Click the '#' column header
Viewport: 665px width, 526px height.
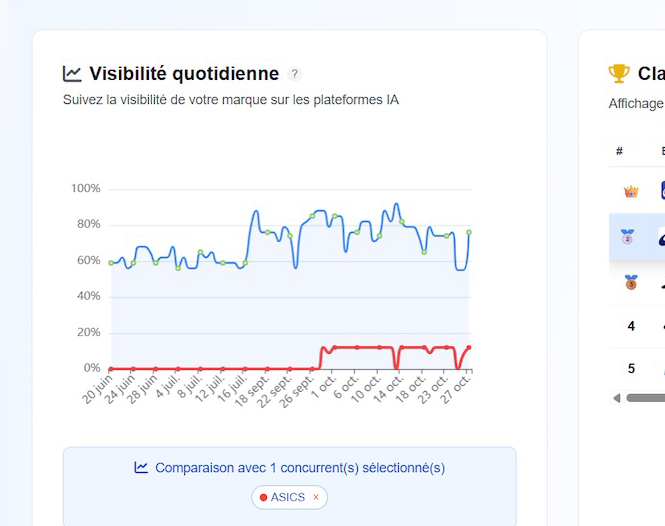tap(620, 151)
